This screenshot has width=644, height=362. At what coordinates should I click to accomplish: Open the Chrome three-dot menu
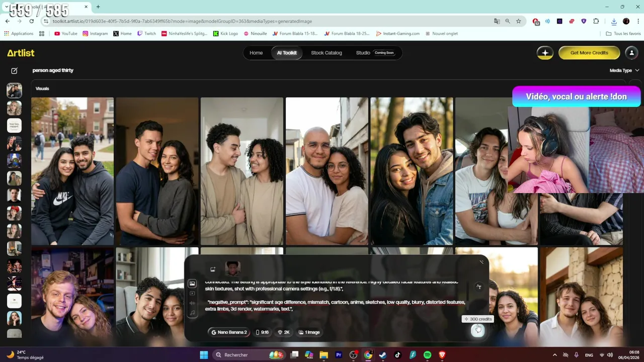(638, 21)
